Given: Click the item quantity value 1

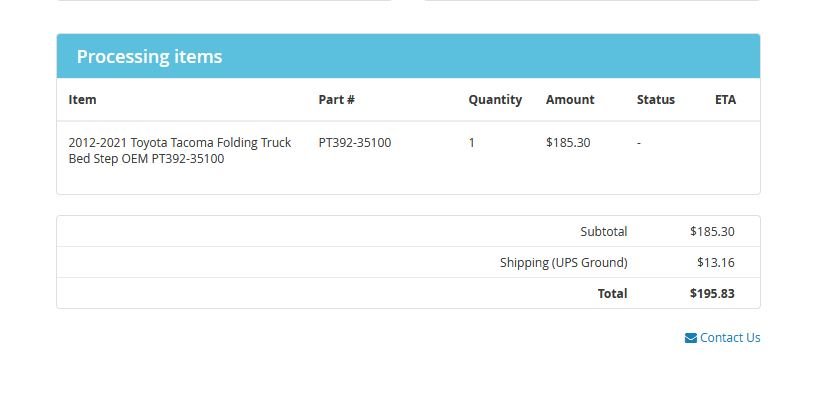Looking at the screenshot, I should [x=472, y=142].
